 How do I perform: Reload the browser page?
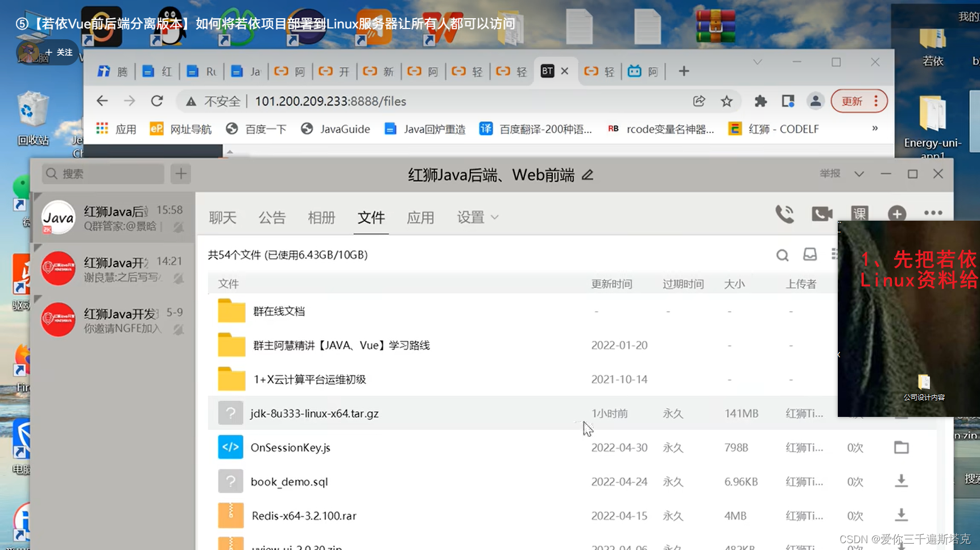pyautogui.click(x=157, y=101)
